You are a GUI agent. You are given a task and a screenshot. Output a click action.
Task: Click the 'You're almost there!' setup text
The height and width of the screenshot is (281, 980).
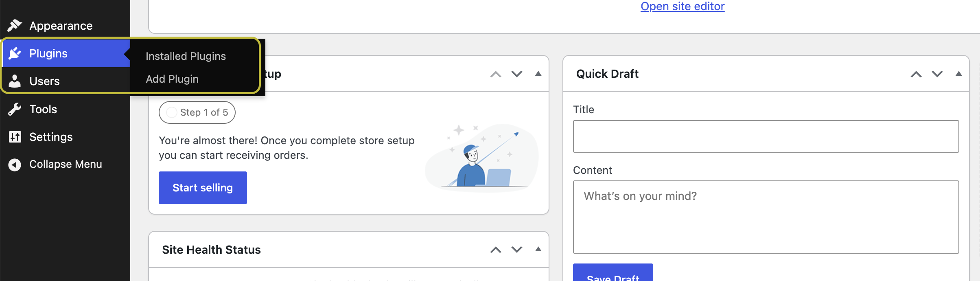[287, 148]
